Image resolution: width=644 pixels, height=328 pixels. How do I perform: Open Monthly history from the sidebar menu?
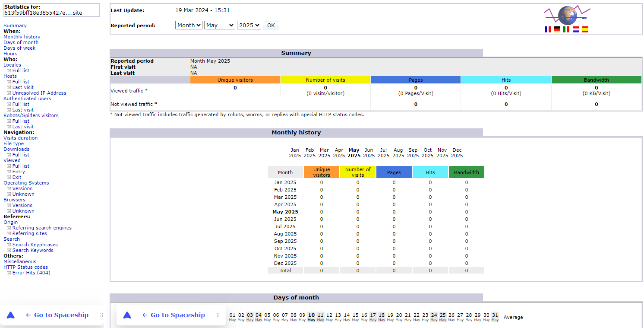pyautogui.click(x=22, y=36)
